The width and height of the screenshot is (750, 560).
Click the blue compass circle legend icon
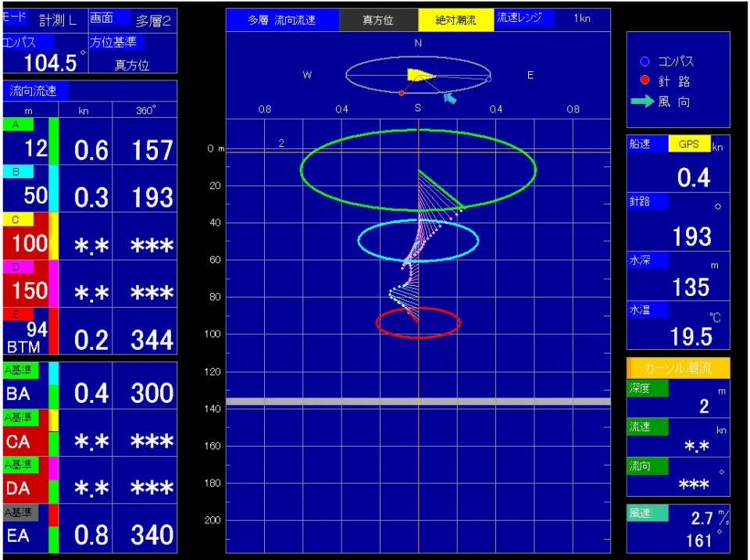point(645,61)
